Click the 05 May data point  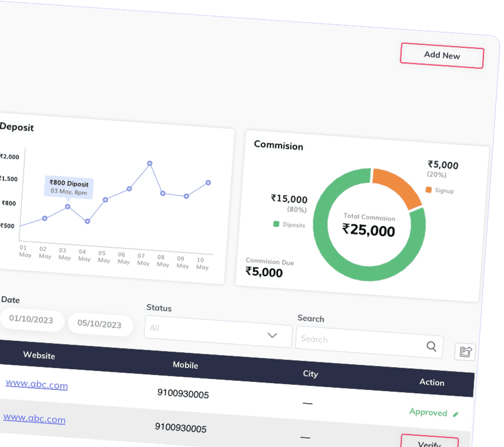105,200
